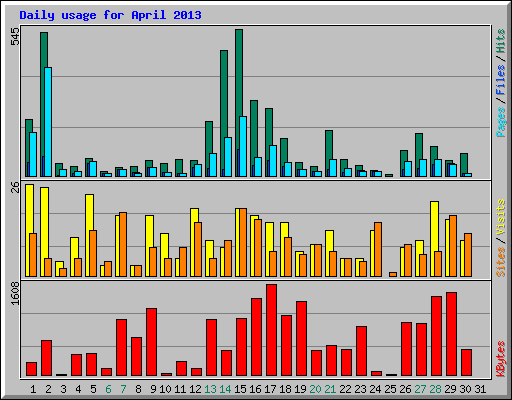Screen dimensions: 512x400
Task: Click the red KBytes bar for day 23
Action: (x=361, y=351)
